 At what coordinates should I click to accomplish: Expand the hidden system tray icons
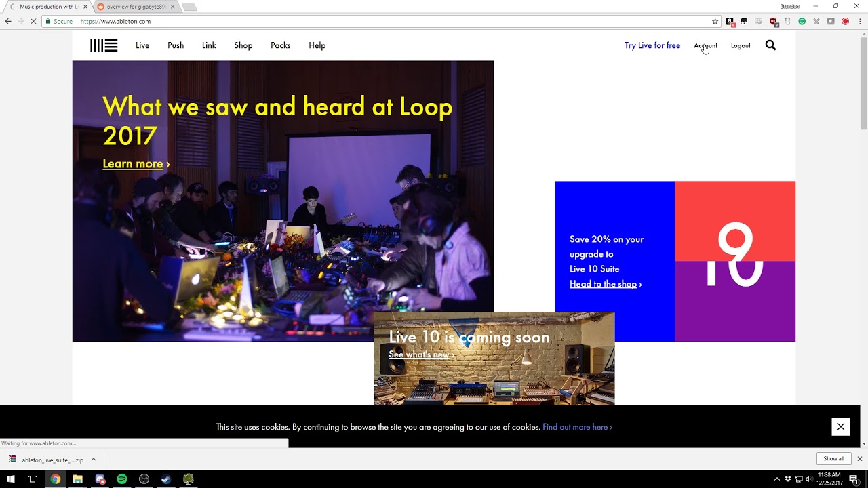point(777,479)
